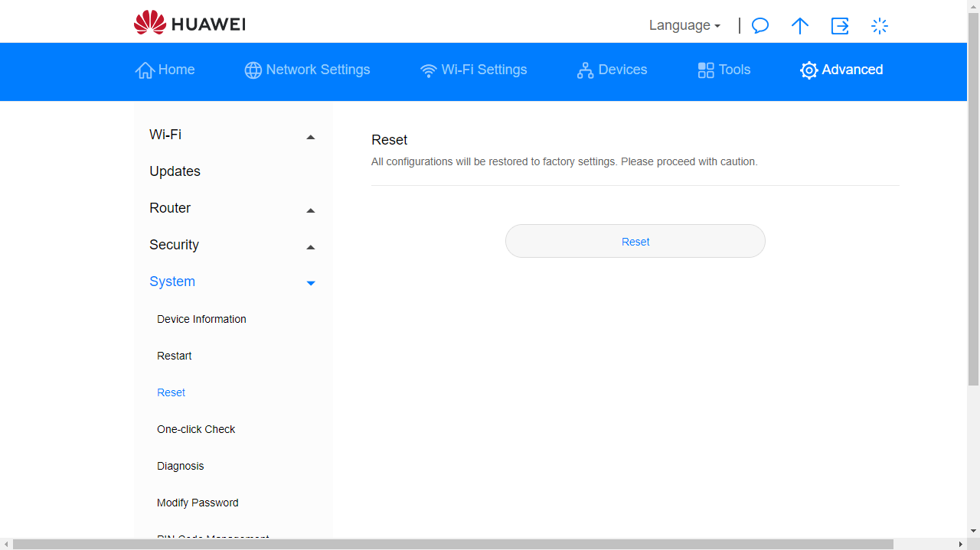The height and width of the screenshot is (550, 980).
Task: Click the loading spinner restart icon
Action: click(880, 26)
